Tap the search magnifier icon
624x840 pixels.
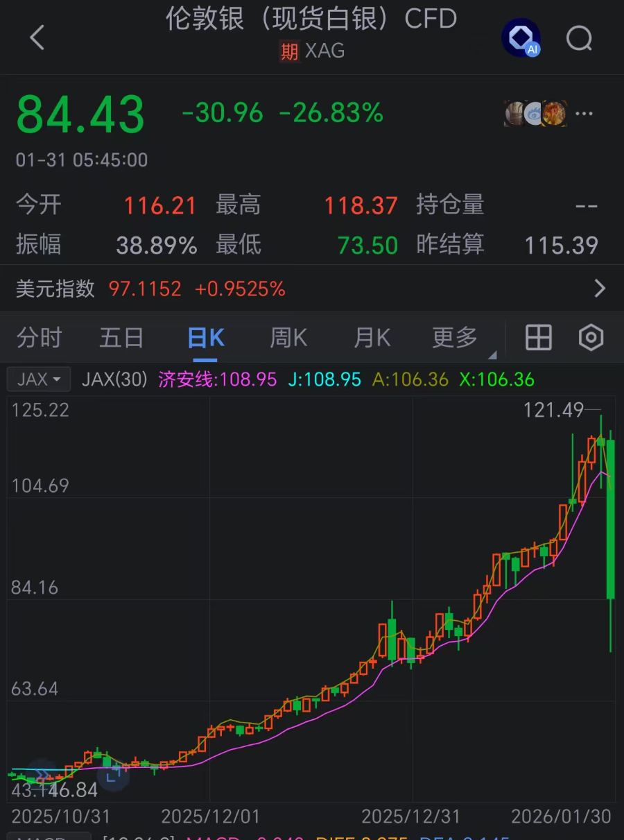pyautogui.click(x=579, y=39)
